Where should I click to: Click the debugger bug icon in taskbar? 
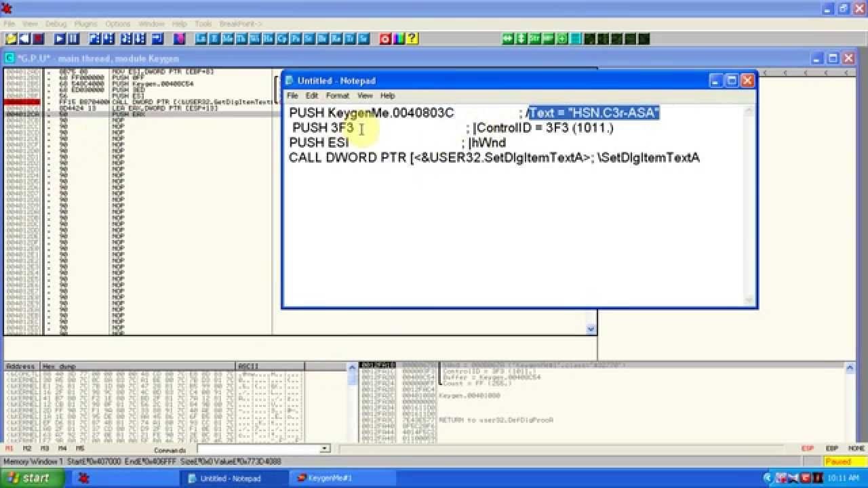tap(83, 478)
